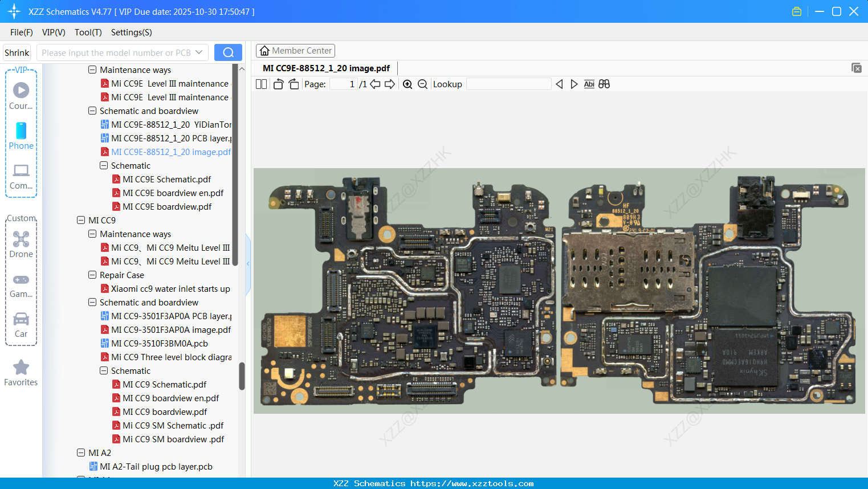Toggle the Abi whole-word match option

pos(589,84)
